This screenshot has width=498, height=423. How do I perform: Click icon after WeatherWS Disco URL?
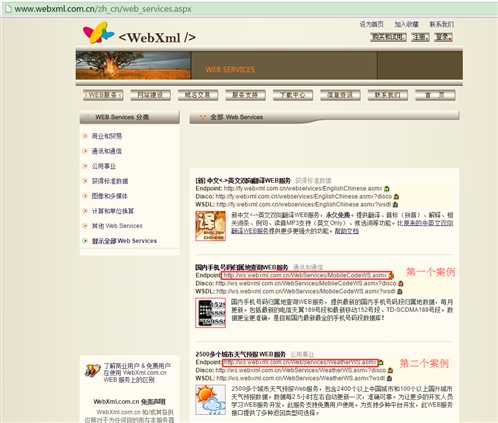click(x=390, y=370)
